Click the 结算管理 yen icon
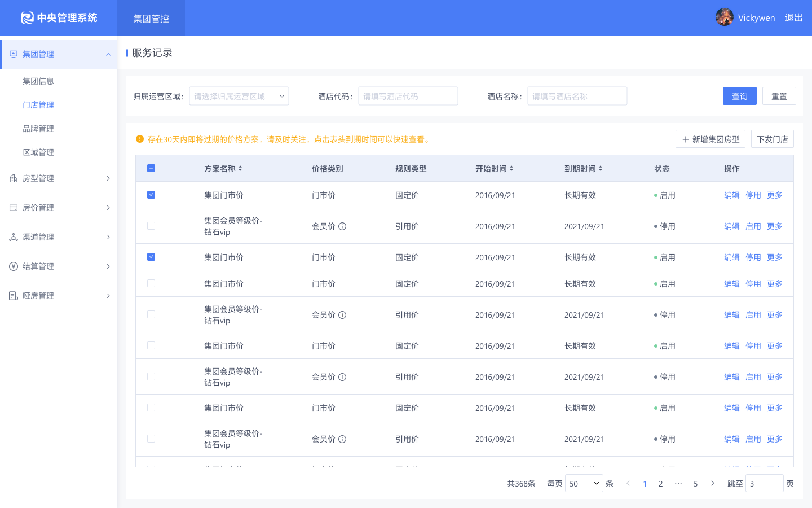Screen dimensions: 812x508 coord(14,266)
